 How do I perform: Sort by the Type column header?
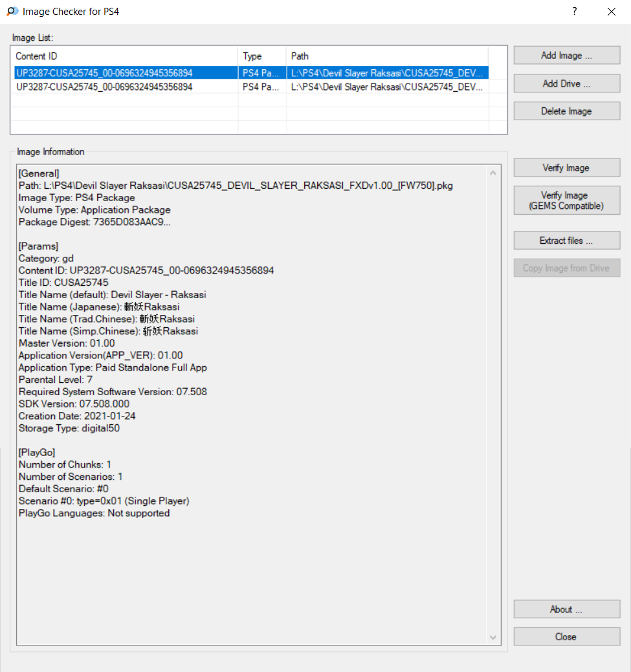(261, 56)
